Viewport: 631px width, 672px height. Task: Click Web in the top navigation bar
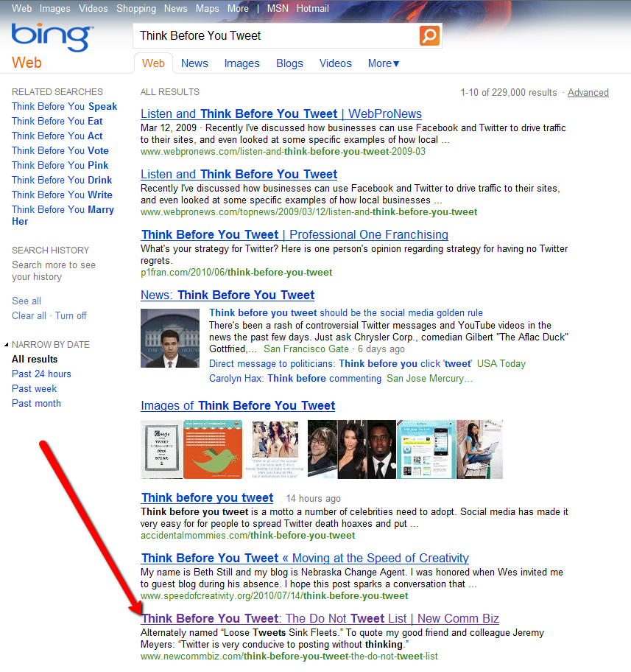point(22,8)
